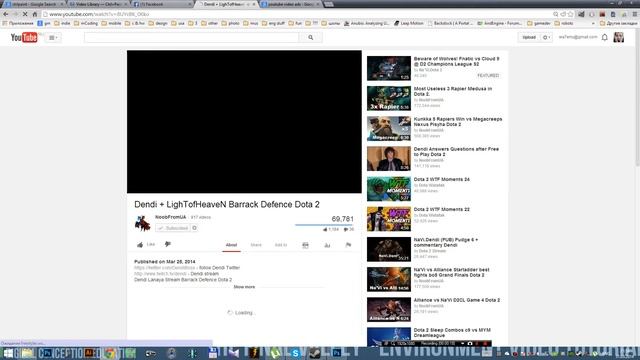Image resolution: width=640 pixels, height=360 pixels.
Task: Open Skype from the taskbar
Action: click(x=295, y=353)
